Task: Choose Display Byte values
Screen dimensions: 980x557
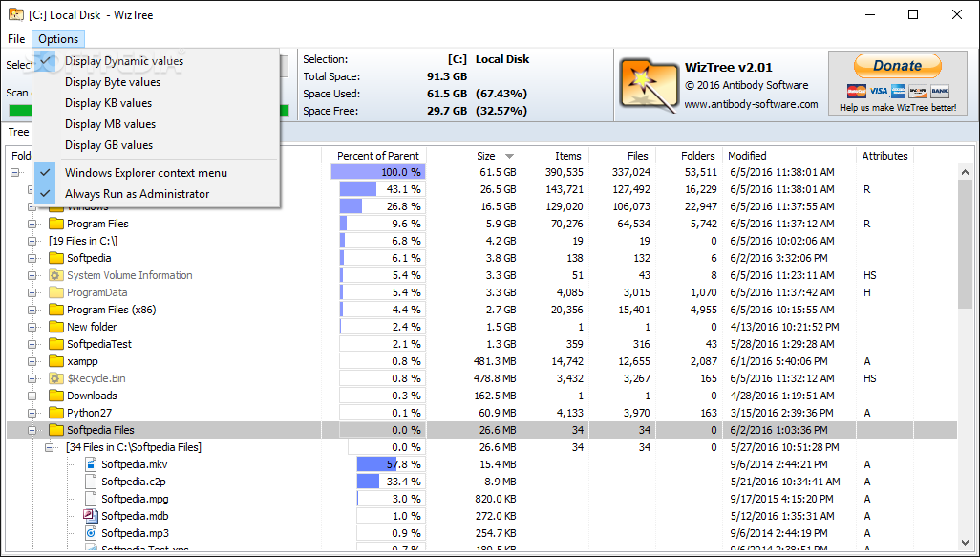Action: [157, 82]
